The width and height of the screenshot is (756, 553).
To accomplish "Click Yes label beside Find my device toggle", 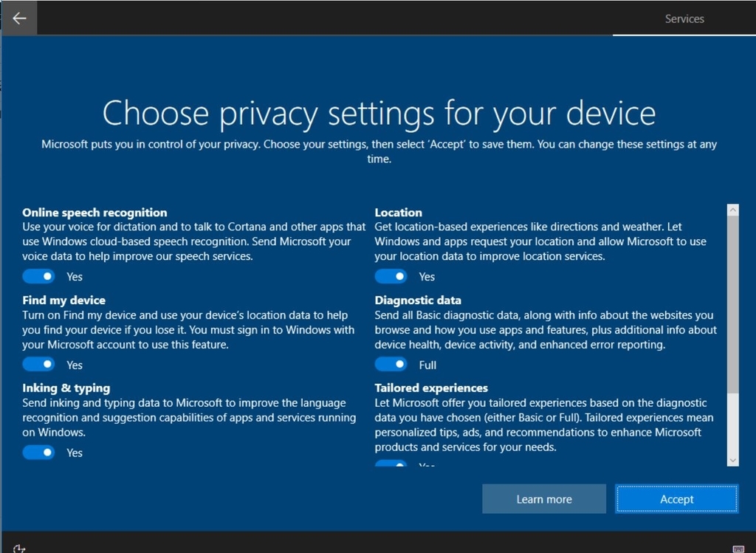I will click(75, 365).
